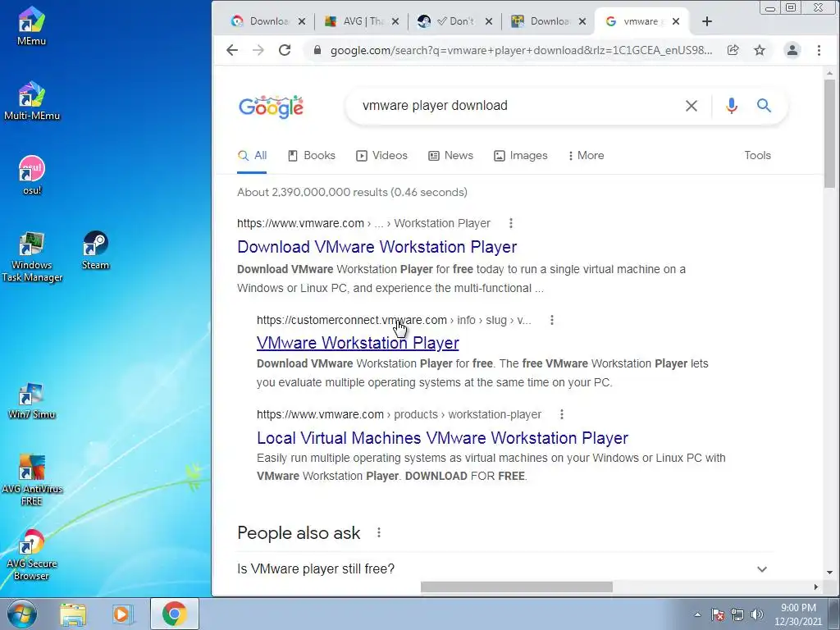Open AVG Secure Browser desktop shortcut
Image resolution: width=840 pixels, height=630 pixels.
(x=32, y=555)
